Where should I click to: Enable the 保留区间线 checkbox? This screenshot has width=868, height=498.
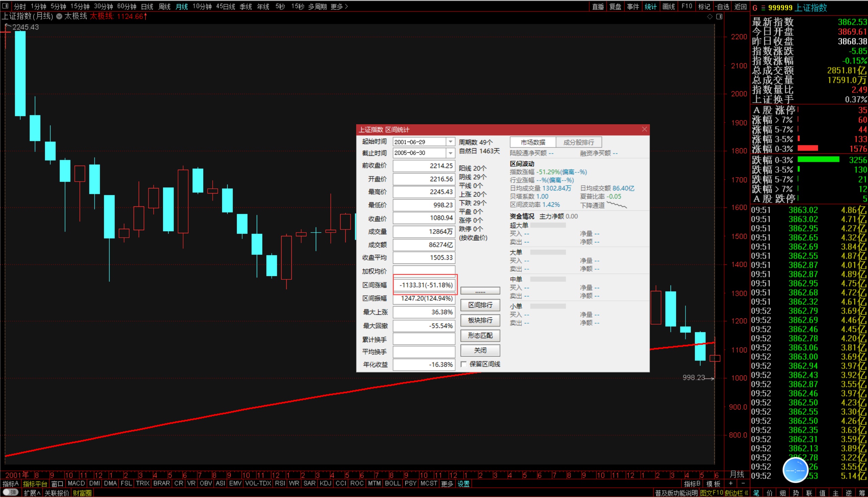coord(464,364)
